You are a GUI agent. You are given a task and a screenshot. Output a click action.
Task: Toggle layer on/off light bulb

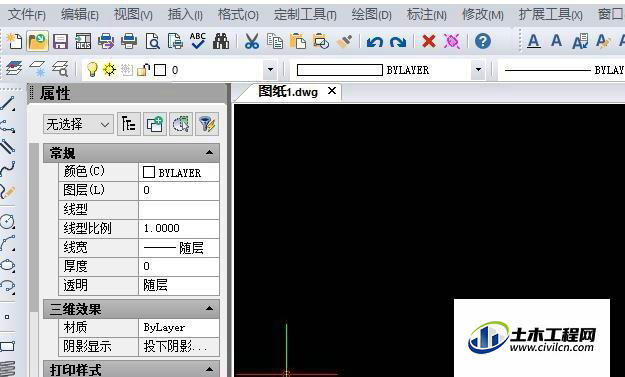click(x=92, y=70)
